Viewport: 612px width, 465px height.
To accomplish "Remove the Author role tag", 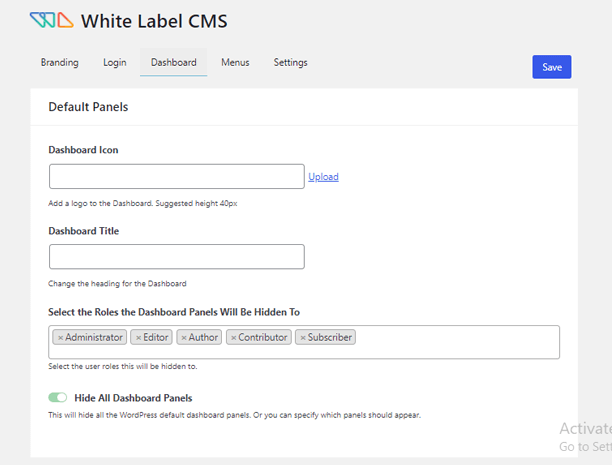I will click(184, 338).
